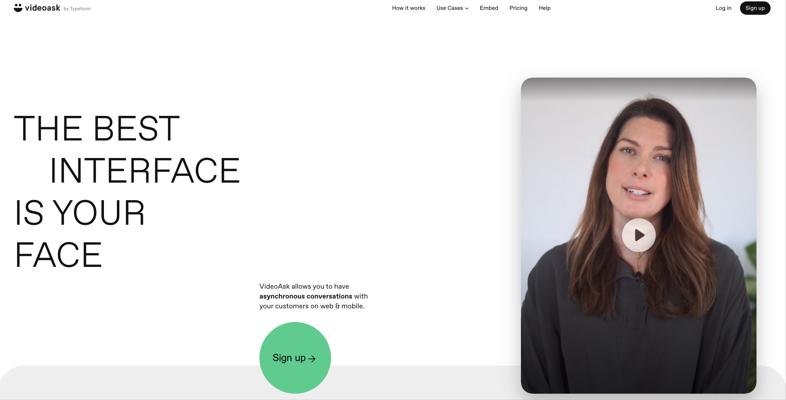Click the 'THE BEST' headline line
The image size is (786, 400).
[x=97, y=128]
